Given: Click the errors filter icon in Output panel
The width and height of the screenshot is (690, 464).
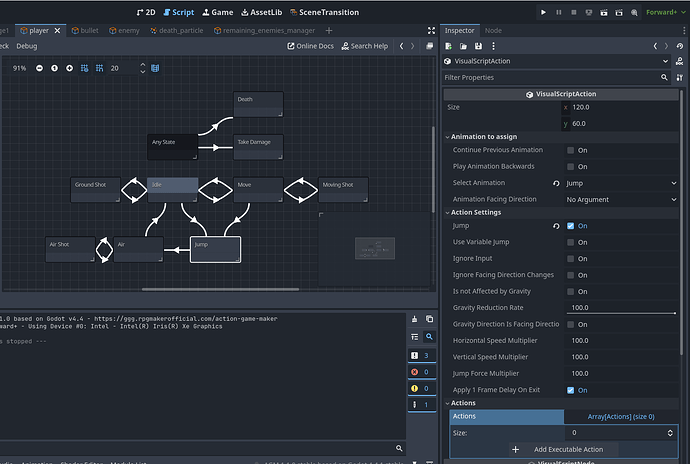Looking at the screenshot, I should tap(416, 371).
